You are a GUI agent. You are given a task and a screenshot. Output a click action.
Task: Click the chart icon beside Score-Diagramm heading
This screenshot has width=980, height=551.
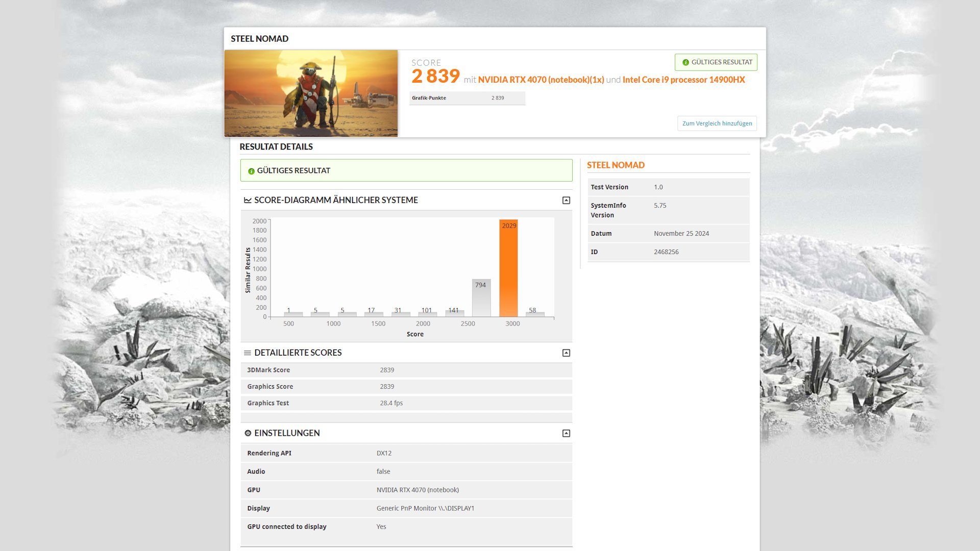pos(248,201)
